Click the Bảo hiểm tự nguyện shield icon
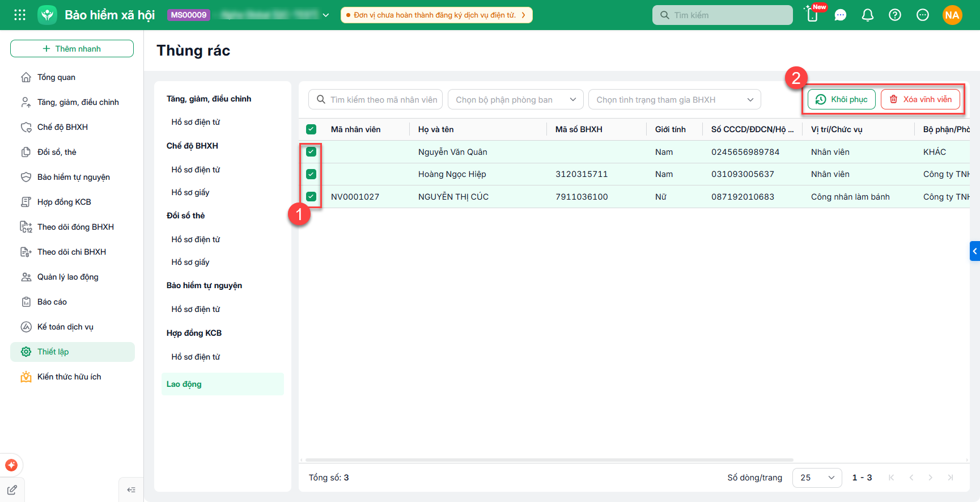This screenshot has width=980, height=502. pos(26,177)
